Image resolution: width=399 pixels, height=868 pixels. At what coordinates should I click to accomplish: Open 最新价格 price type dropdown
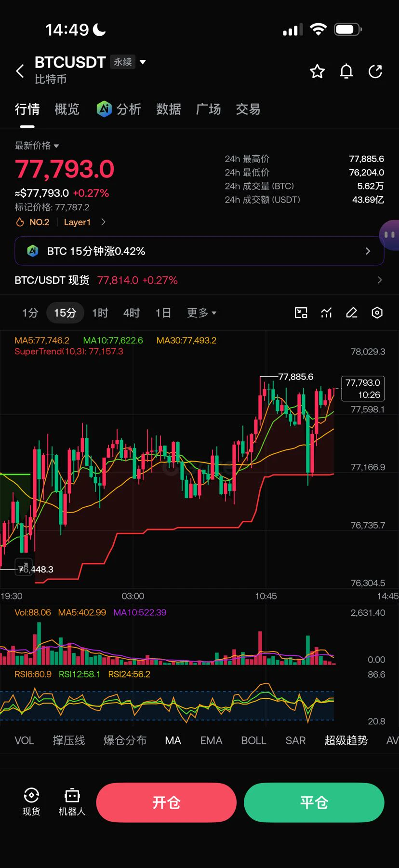point(37,146)
